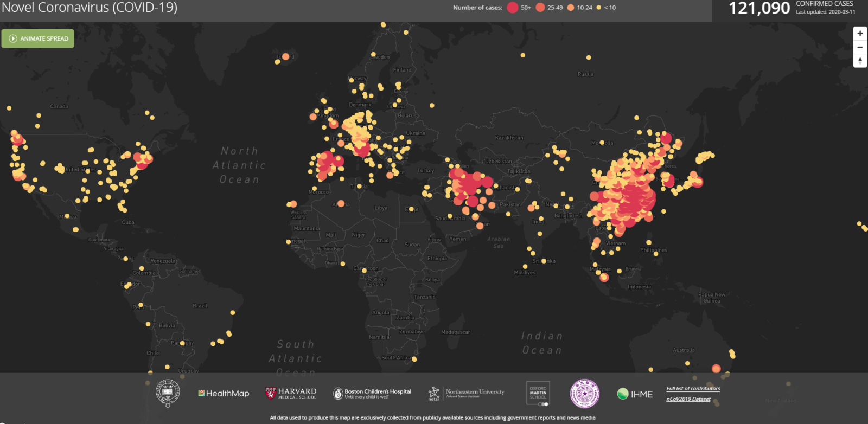Open the Full list of contributors link

pos(693,389)
